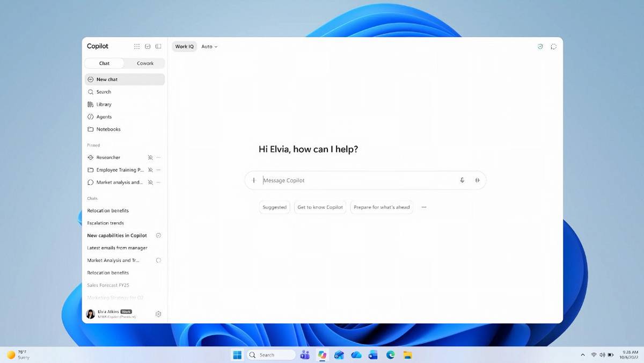Click the volume speaker icon in tray

click(602, 355)
